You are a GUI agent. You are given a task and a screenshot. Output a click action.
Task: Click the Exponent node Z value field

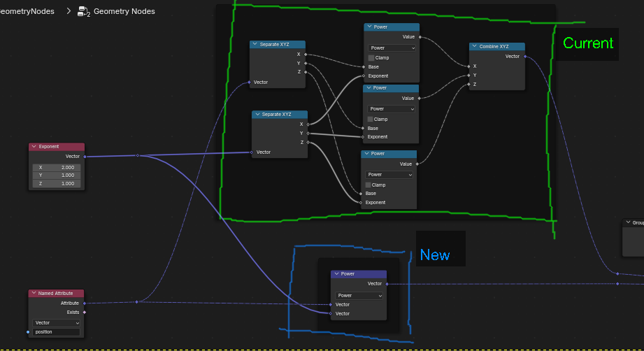pos(57,183)
